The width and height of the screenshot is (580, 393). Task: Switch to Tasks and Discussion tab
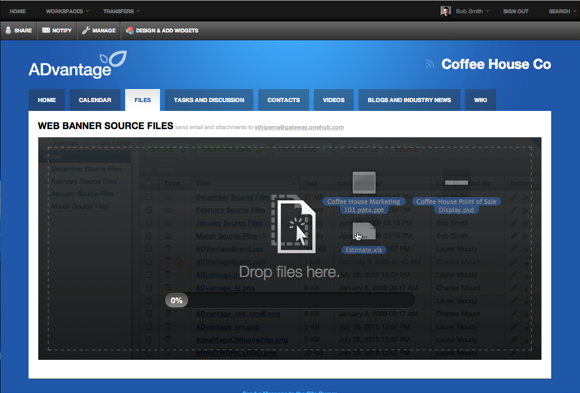point(209,100)
